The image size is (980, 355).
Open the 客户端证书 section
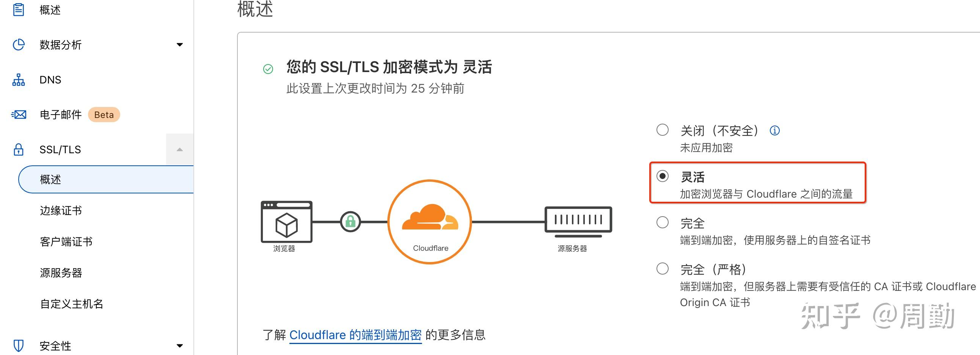(x=66, y=242)
